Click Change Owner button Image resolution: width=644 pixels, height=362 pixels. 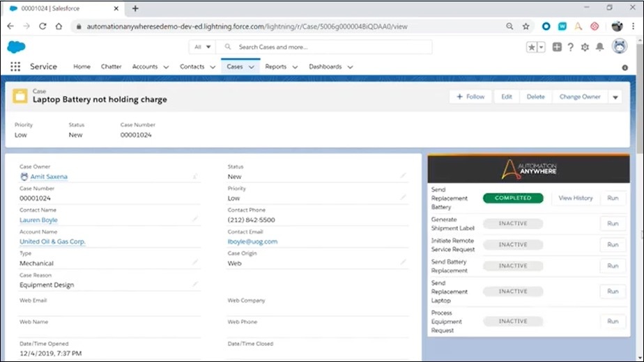pyautogui.click(x=580, y=97)
